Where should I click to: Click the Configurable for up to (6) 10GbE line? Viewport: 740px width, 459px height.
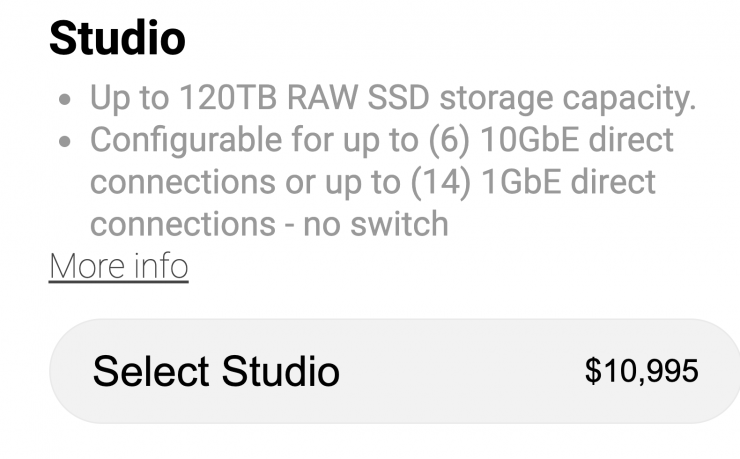[x=382, y=141]
